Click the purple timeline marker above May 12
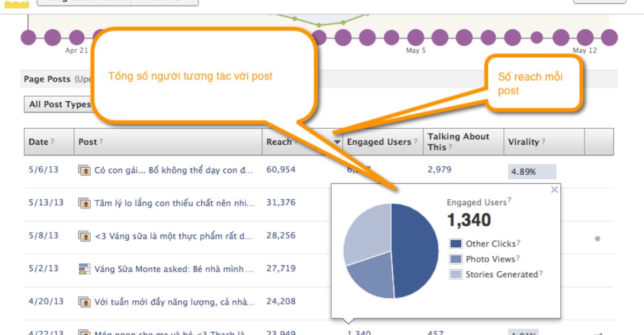The height and width of the screenshot is (335, 644). tap(585, 38)
